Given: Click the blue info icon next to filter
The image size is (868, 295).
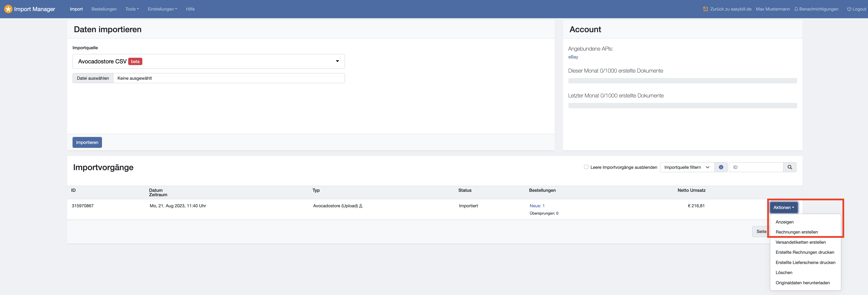Looking at the screenshot, I should [x=721, y=167].
